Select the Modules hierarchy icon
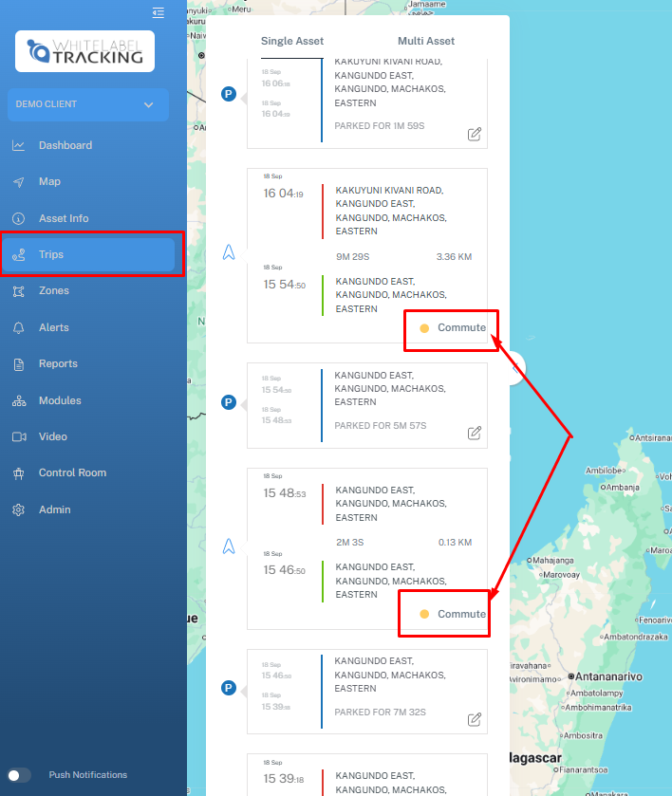 [18, 400]
